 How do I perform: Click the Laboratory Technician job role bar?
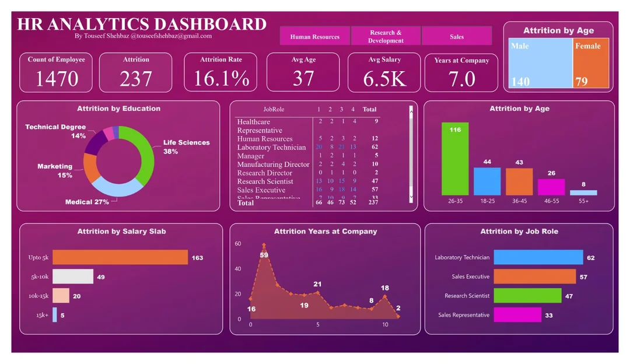point(538,257)
